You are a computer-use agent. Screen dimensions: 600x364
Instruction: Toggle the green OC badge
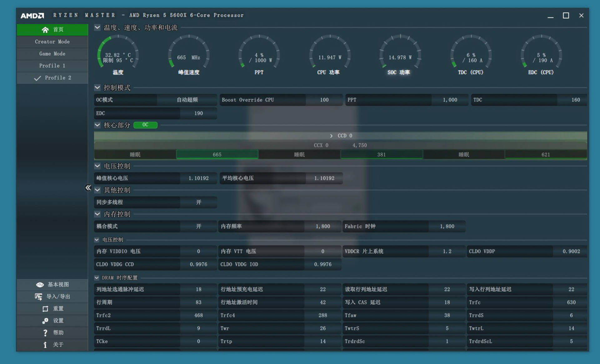(x=145, y=125)
